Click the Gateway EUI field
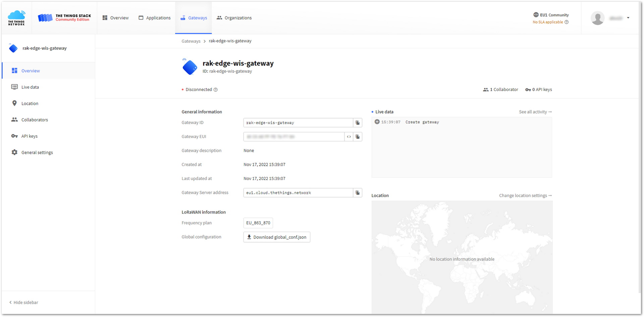Screen dimensions: 644x317 (x=294, y=137)
